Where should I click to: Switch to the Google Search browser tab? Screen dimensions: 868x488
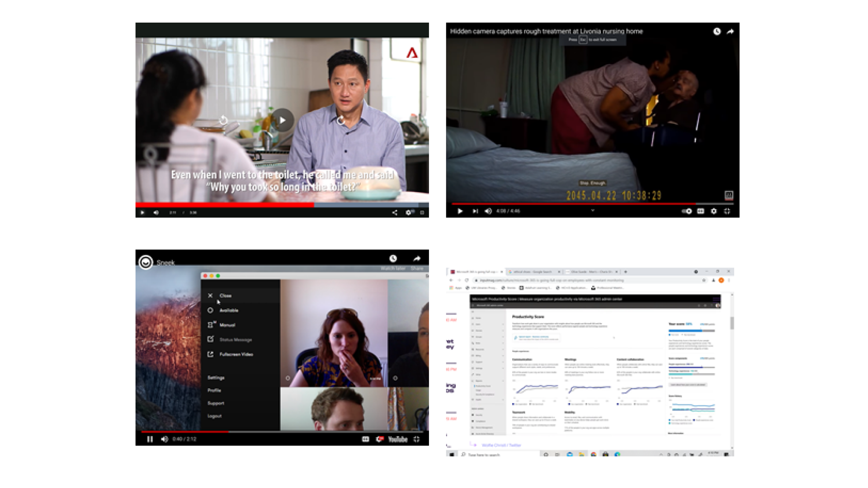pyautogui.click(x=534, y=272)
